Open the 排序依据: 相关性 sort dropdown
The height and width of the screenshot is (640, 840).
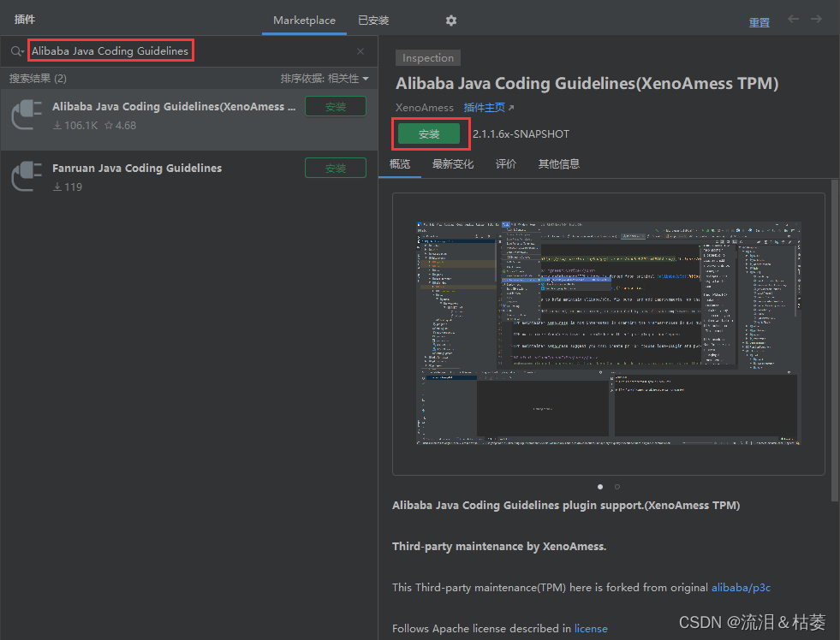pyautogui.click(x=325, y=79)
